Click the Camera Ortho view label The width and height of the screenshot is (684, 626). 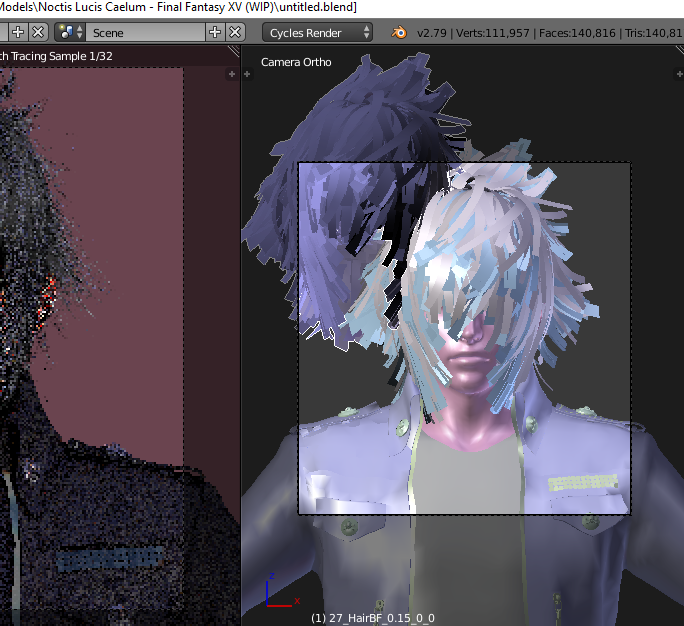tap(296, 62)
